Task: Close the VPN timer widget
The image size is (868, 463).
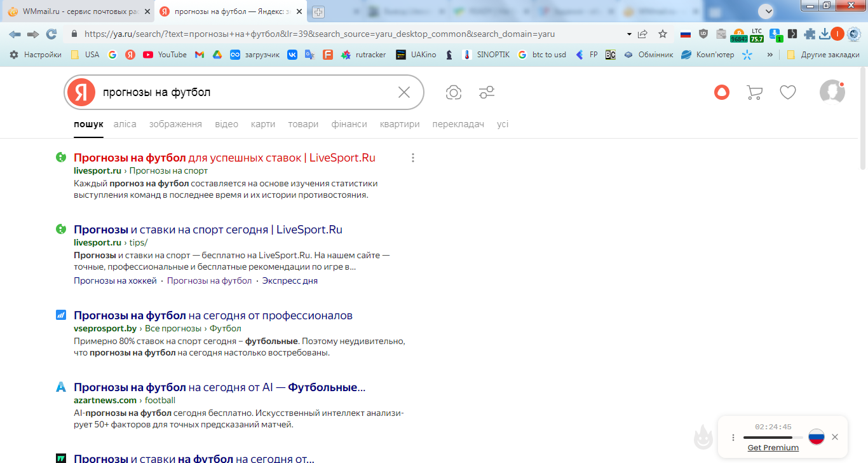Action: pos(835,437)
